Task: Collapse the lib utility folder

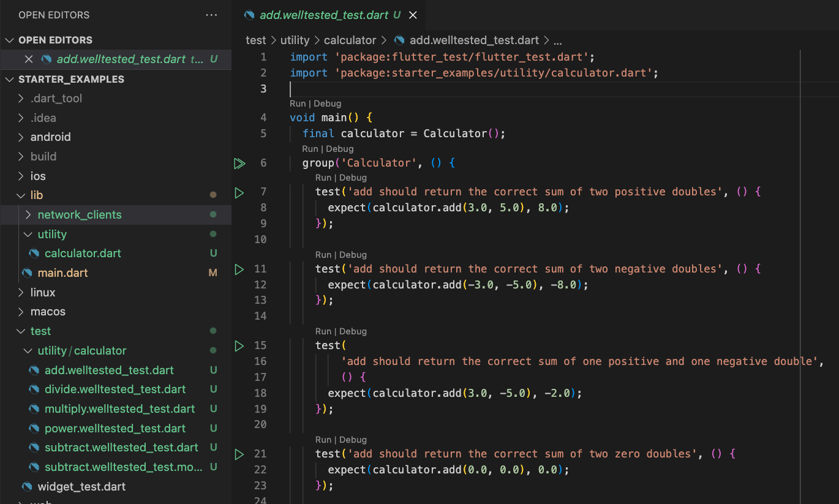Action: pyautogui.click(x=28, y=235)
